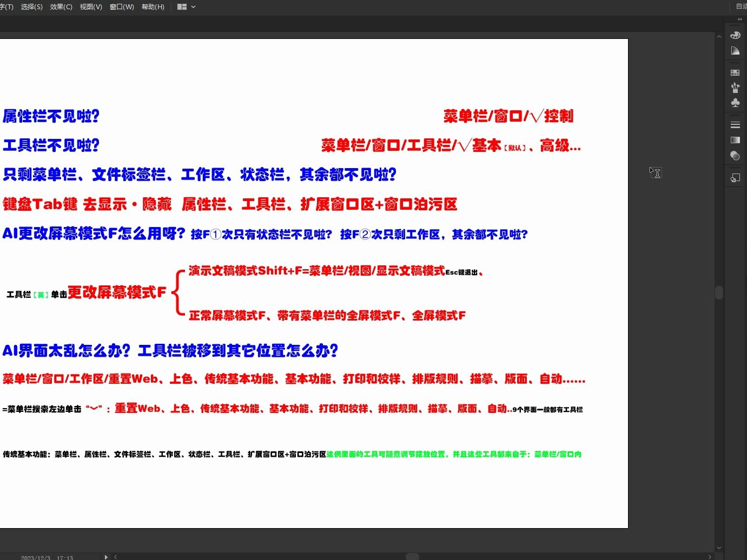The image size is (747, 560).
Task: Click the red text 菜单栏/窗口/√控制
Action: tap(508, 116)
